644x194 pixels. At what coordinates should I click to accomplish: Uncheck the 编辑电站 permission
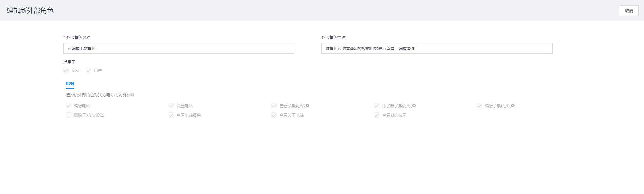[69, 106]
